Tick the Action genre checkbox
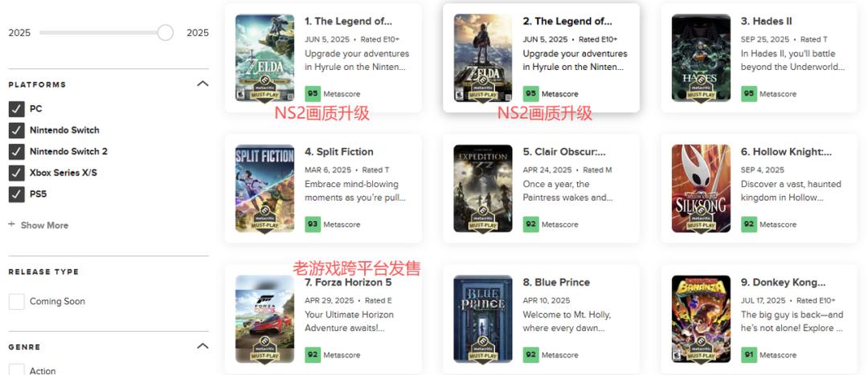Image resolution: width=868 pixels, height=375 pixels. coord(17,369)
